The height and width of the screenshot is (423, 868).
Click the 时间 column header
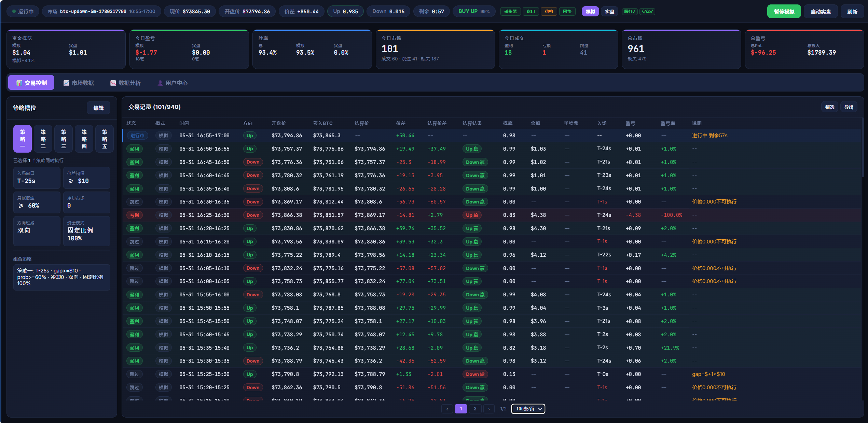pos(184,123)
